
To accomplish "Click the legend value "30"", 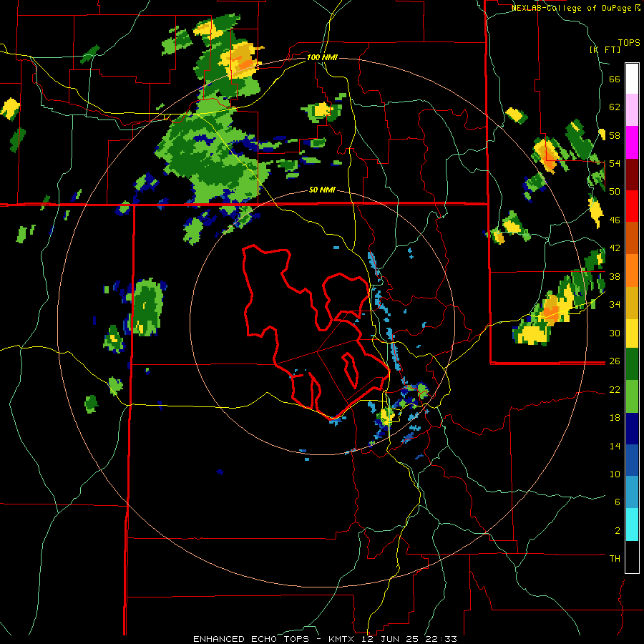I will [615, 333].
